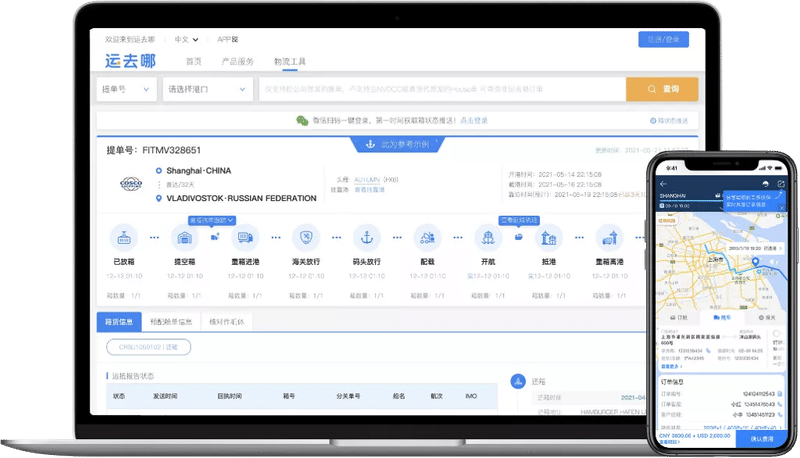Open the 产品服务 nav item
This screenshot has height=458, width=800.
tap(237, 62)
